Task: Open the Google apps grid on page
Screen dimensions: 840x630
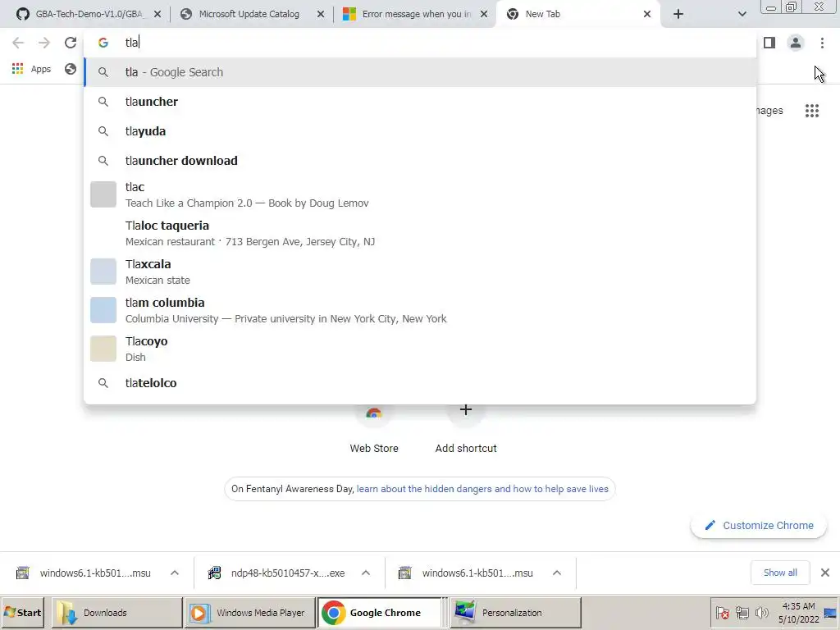Action: coord(811,111)
